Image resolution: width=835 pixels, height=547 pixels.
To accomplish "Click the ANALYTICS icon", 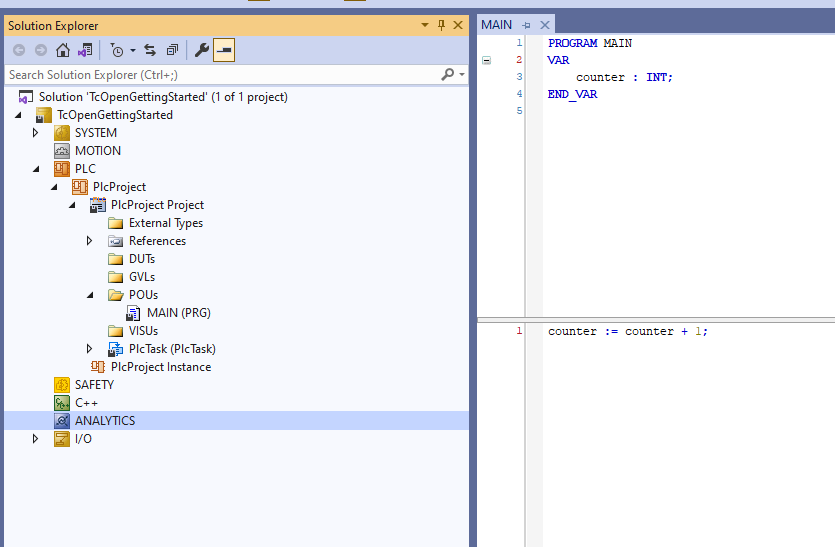I will point(62,421).
